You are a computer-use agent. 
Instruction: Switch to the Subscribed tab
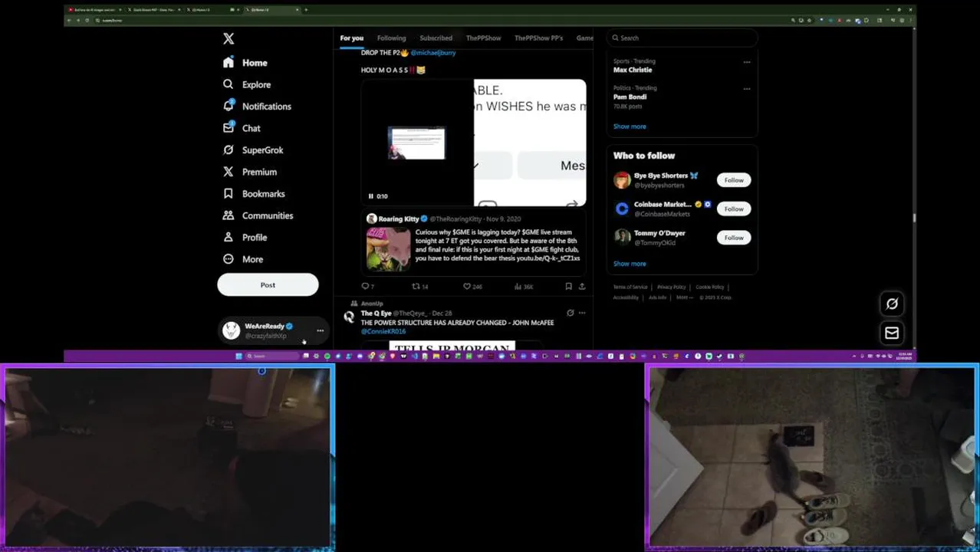coord(436,38)
